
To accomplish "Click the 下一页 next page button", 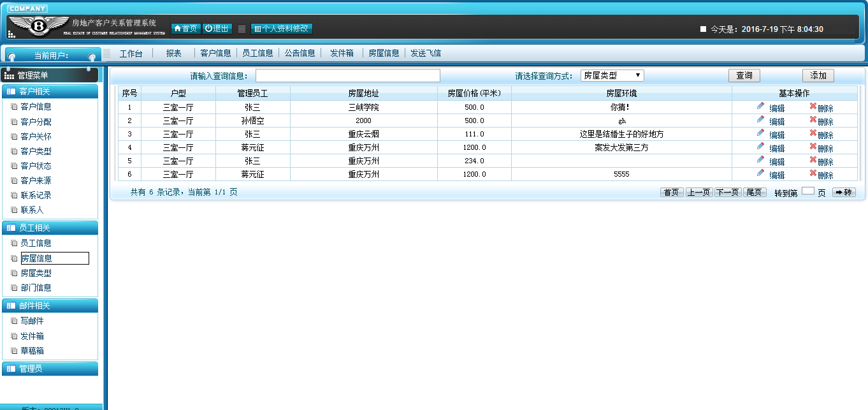I will 727,192.
